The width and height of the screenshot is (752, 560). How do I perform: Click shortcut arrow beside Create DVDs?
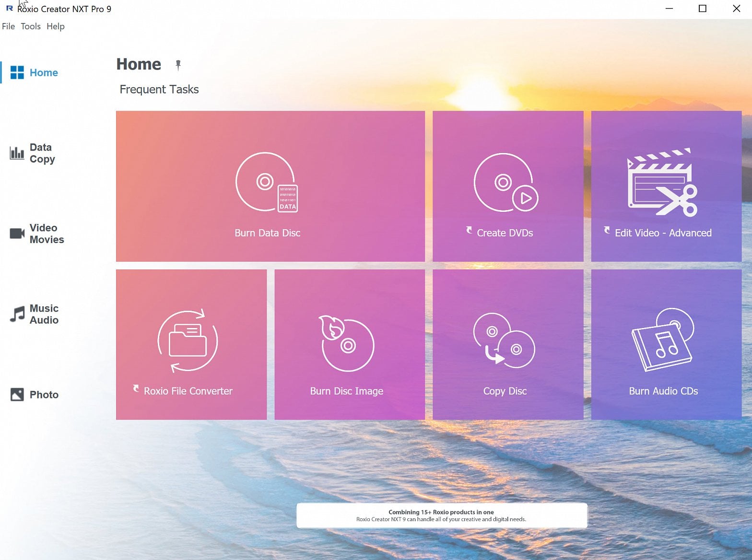469,230
